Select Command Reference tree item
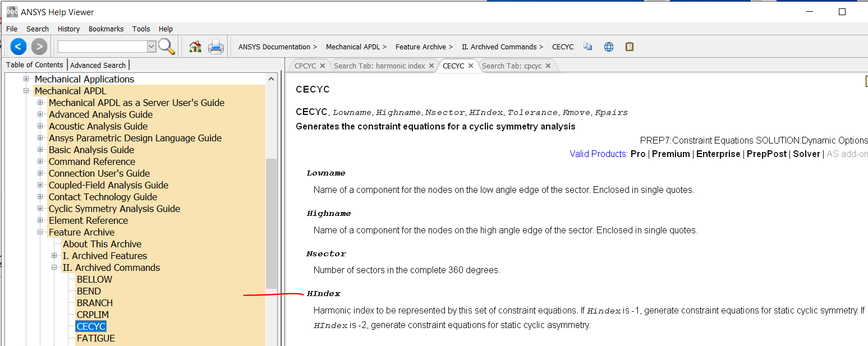Image resolution: width=868 pixels, height=346 pixels. tap(92, 162)
